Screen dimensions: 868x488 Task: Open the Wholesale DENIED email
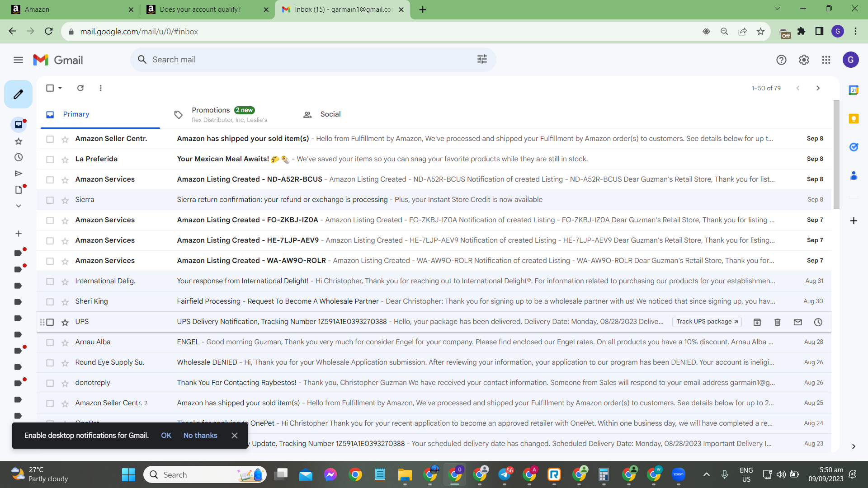[x=434, y=362]
